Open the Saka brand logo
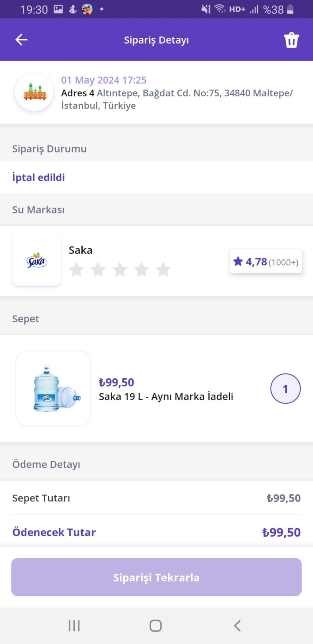 point(37,260)
